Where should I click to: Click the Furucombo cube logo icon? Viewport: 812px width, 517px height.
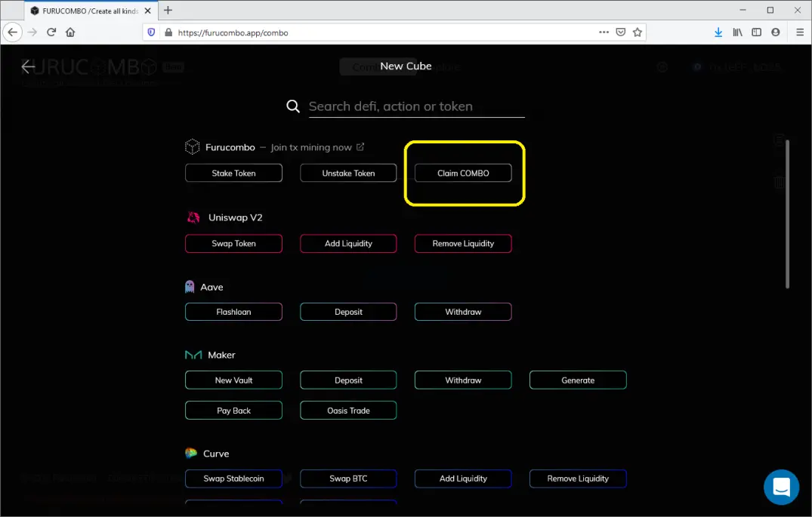pos(192,147)
